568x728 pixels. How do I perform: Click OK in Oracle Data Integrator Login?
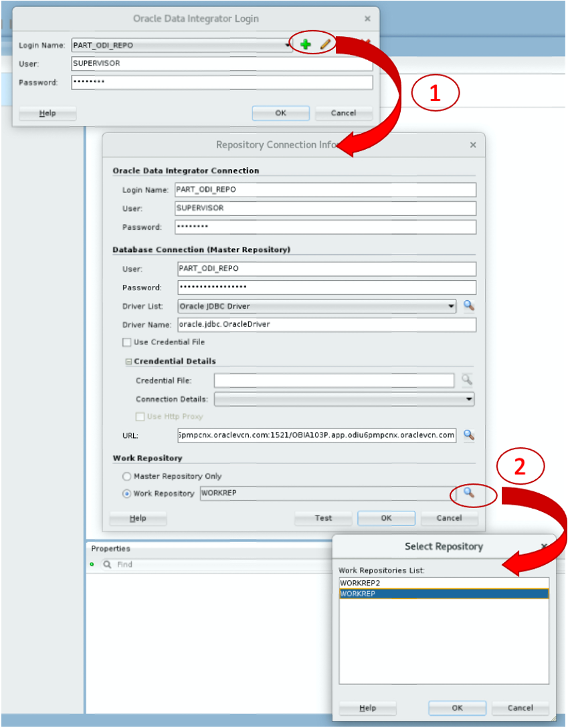[281, 113]
